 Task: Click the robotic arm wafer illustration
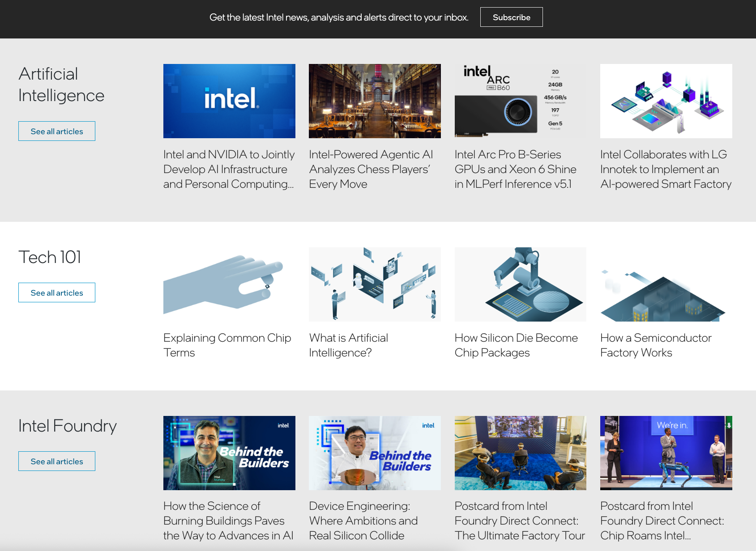click(x=520, y=284)
